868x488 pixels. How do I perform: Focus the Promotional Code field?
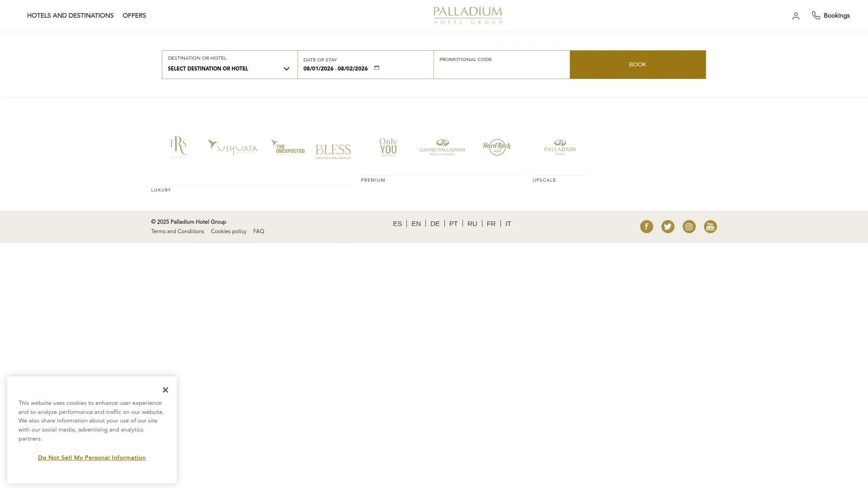click(501, 65)
